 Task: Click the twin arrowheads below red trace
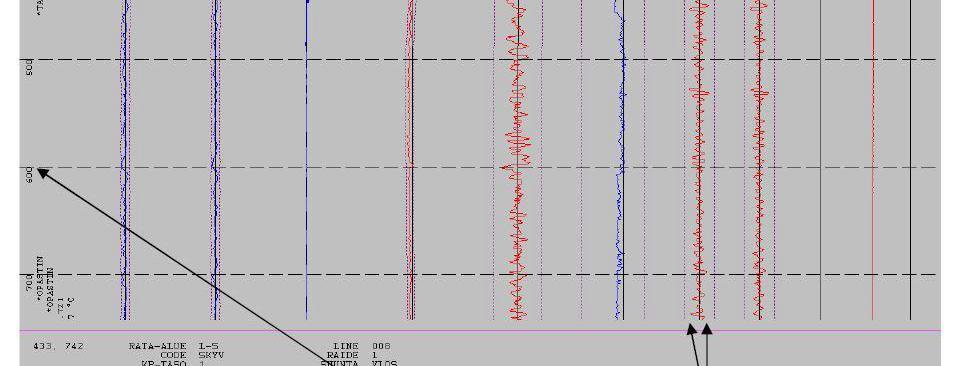(x=700, y=329)
